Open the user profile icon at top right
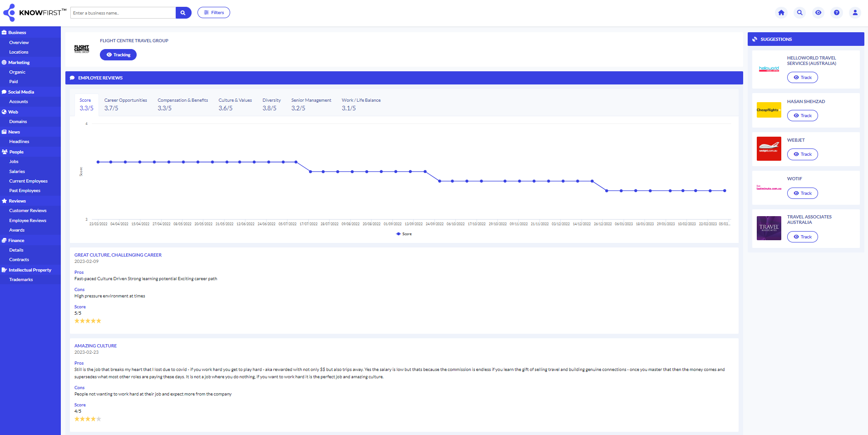This screenshot has width=868, height=435. (855, 13)
